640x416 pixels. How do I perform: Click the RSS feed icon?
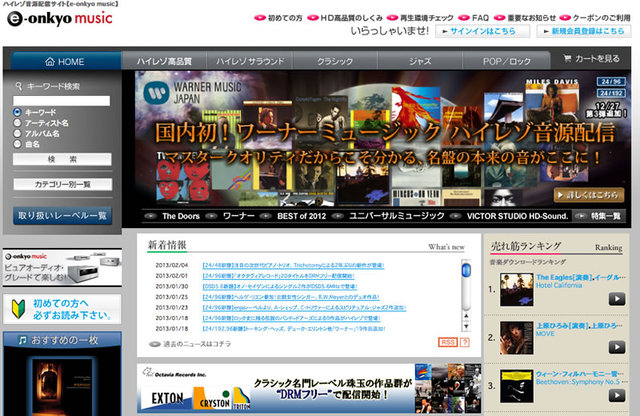(447, 342)
